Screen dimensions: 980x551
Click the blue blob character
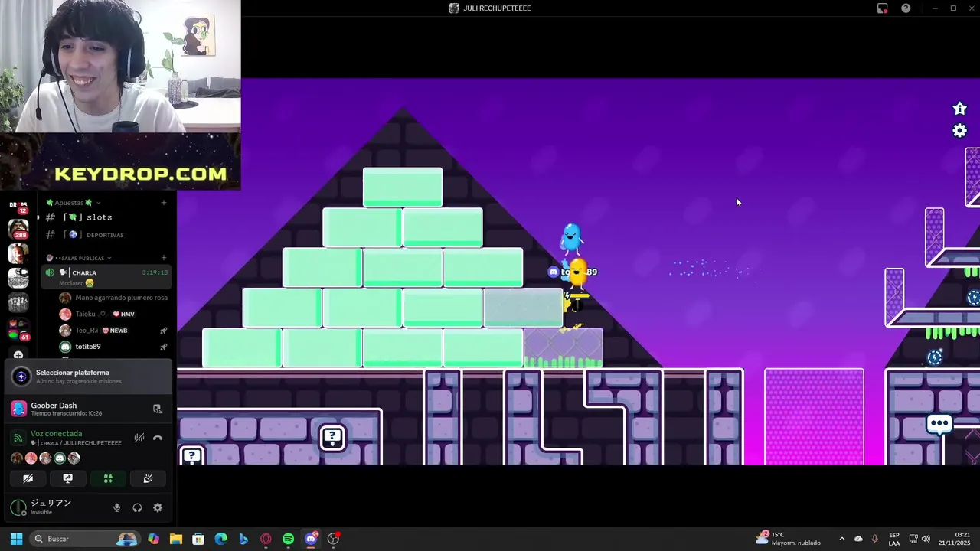[571, 239]
